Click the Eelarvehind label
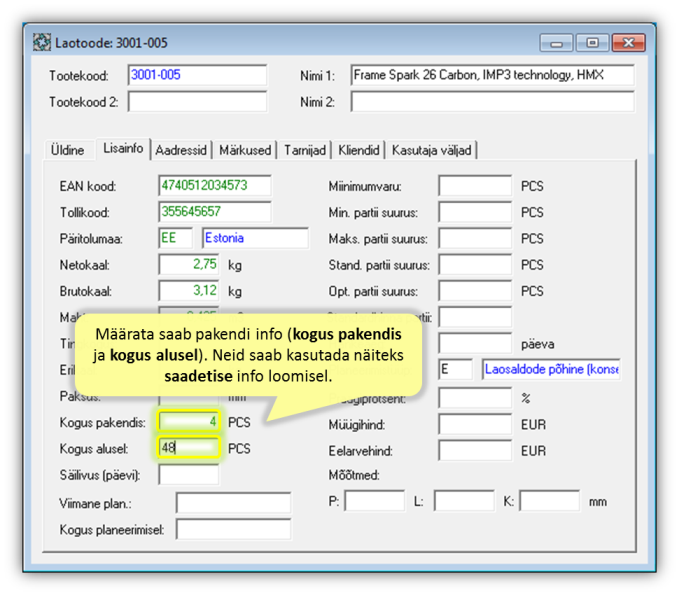Image resolution: width=679 pixels, height=595 pixels. (361, 451)
